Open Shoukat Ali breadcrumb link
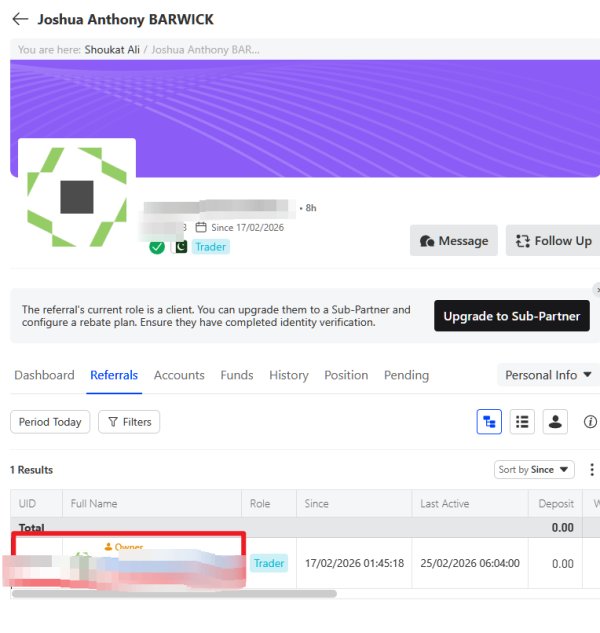The image size is (600, 633). tap(112, 50)
